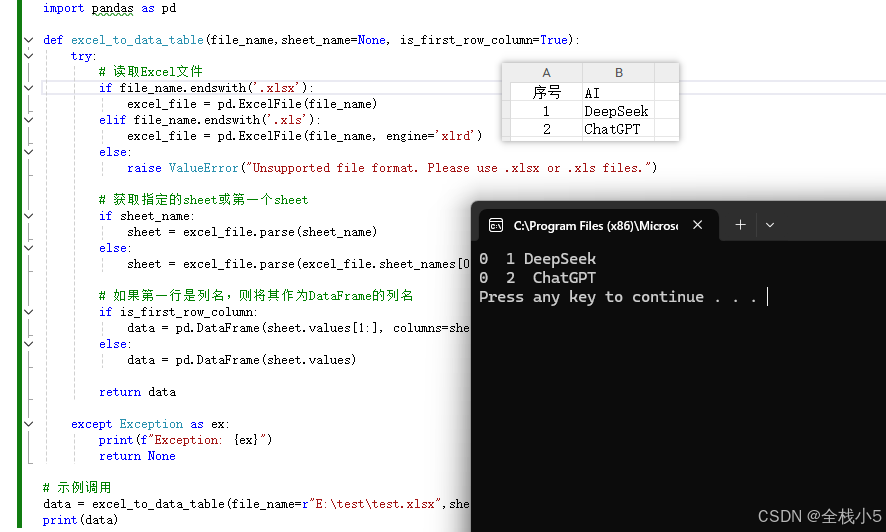Viewport: 886px width, 532px height.
Task: Select column A header in spreadsheet
Action: pos(546,73)
